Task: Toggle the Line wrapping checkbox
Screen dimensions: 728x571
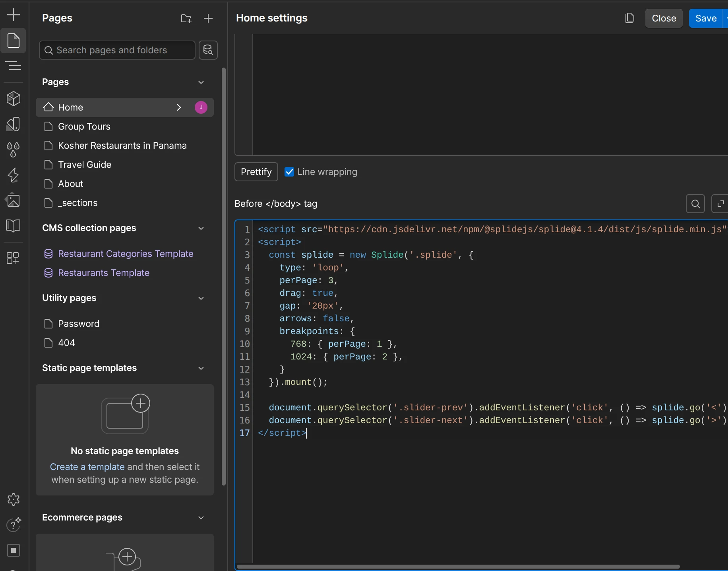Action: (x=289, y=172)
